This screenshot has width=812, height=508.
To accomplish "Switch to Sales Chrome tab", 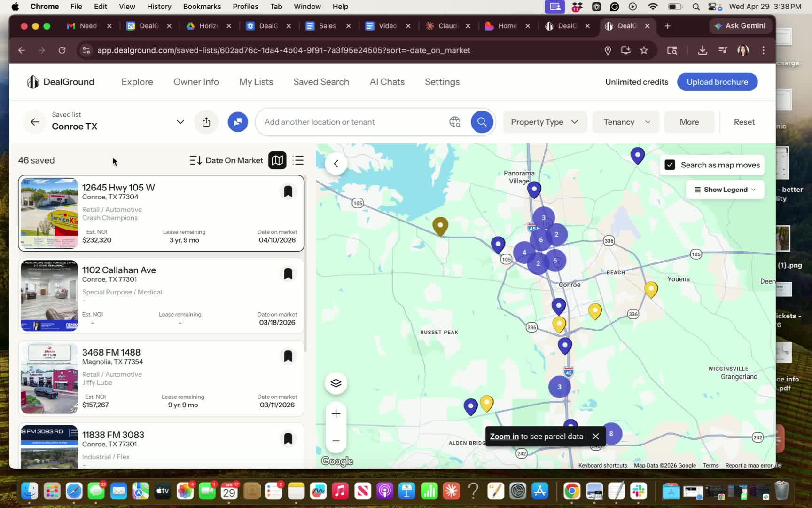I will pyautogui.click(x=328, y=26).
